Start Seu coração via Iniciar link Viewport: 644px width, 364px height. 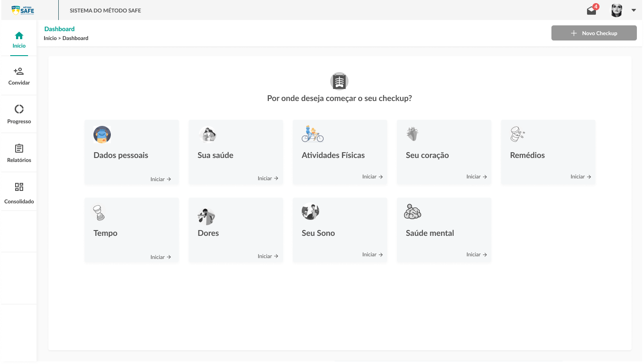point(477,177)
